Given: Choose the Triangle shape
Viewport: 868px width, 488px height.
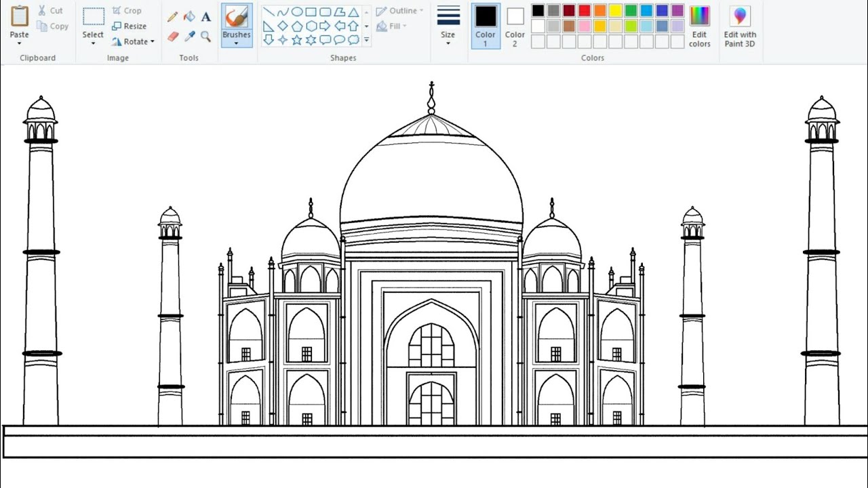Looking at the screenshot, I should [353, 12].
